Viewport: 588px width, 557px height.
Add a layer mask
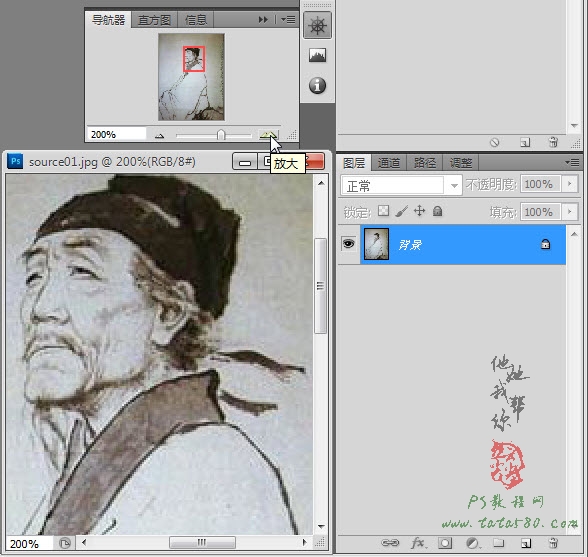[445, 543]
